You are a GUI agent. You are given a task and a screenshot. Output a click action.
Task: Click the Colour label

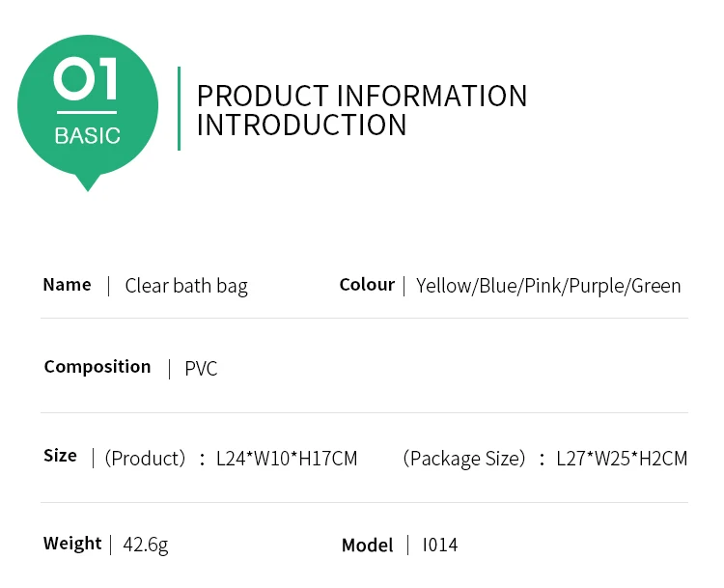coord(367,285)
